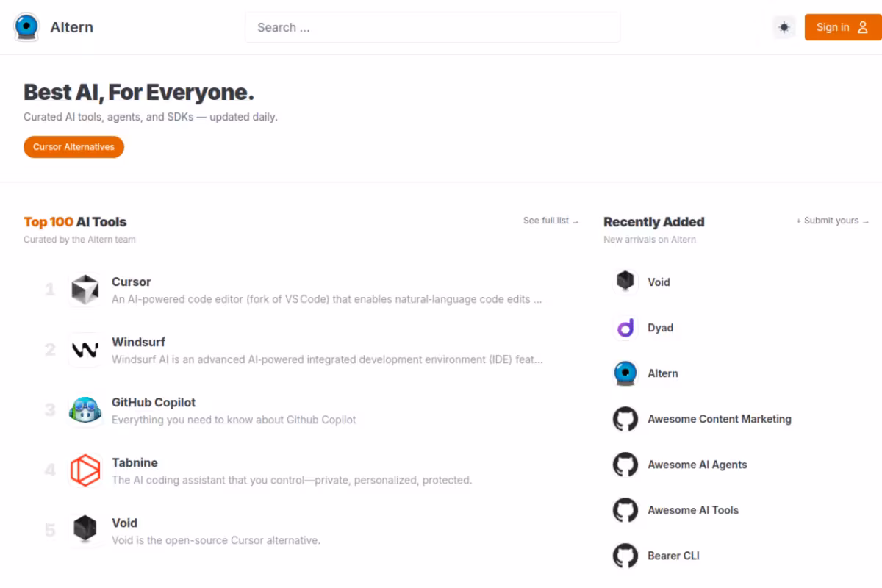Open the Void title in Top 100 list

(124, 523)
